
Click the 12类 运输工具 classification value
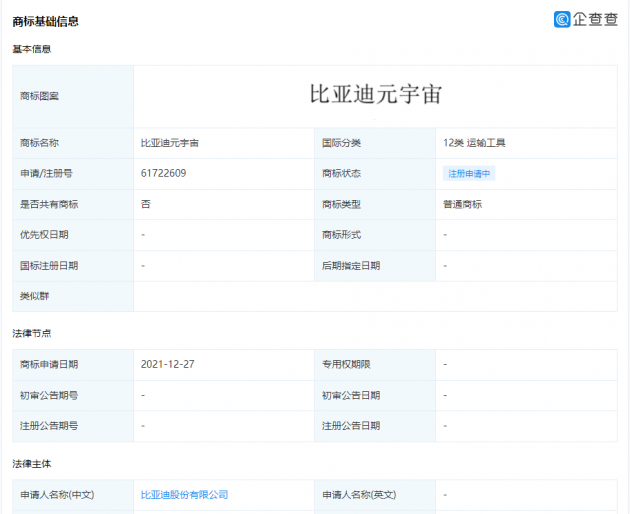[x=474, y=143]
